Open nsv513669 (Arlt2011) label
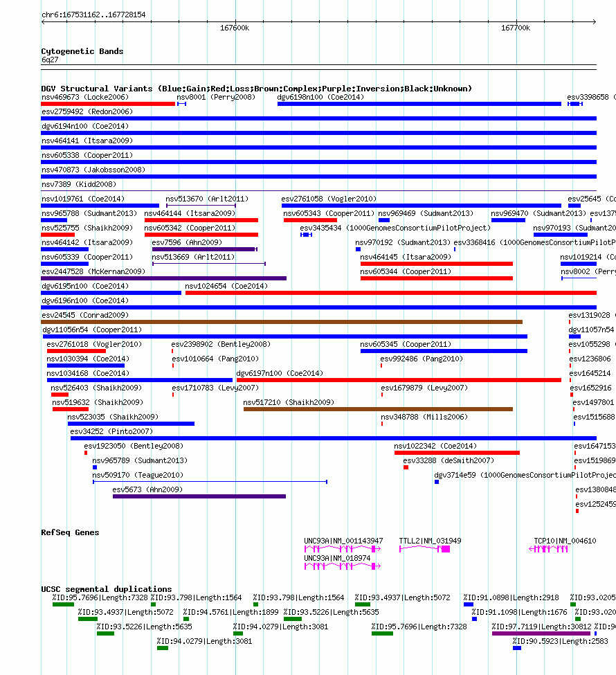The image size is (616, 675). click(193, 257)
